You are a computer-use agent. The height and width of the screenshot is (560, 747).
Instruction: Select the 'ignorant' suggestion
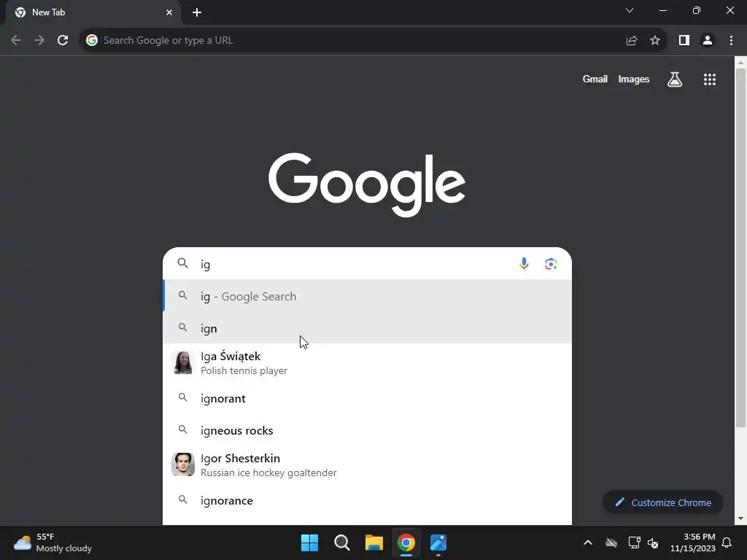tap(368, 398)
